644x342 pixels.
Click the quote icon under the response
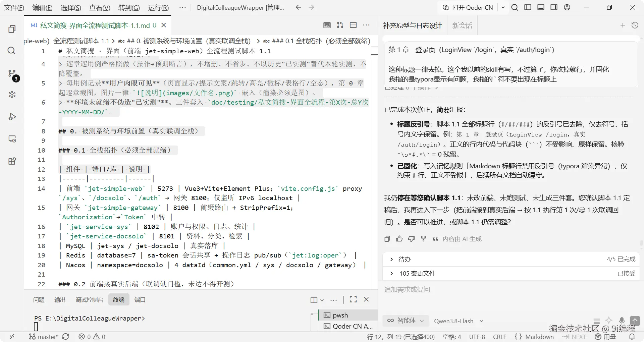(435, 239)
